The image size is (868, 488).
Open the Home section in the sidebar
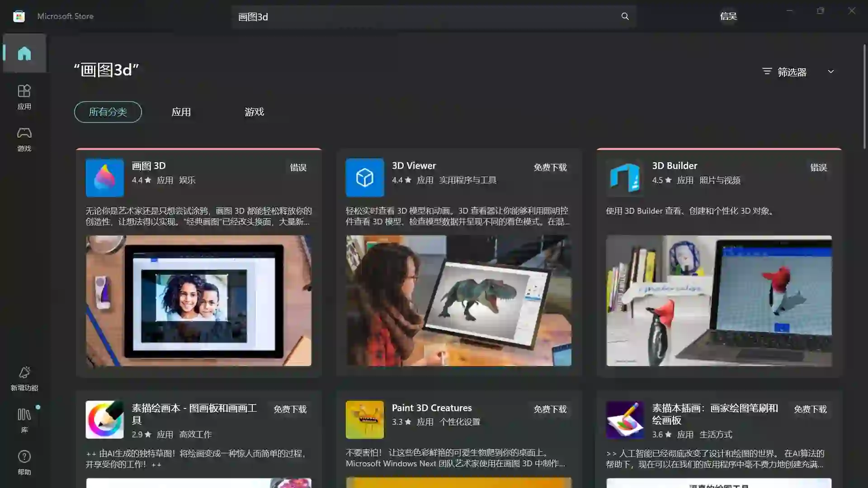[x=24, y=53]
